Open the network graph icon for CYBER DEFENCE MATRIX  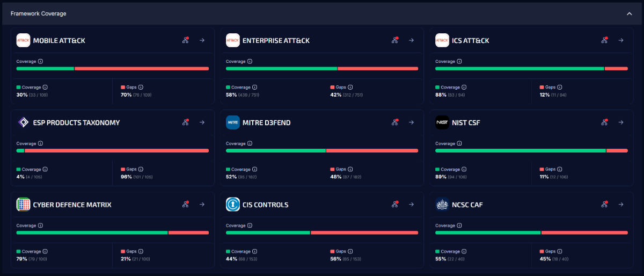click(x=186, y=205)
